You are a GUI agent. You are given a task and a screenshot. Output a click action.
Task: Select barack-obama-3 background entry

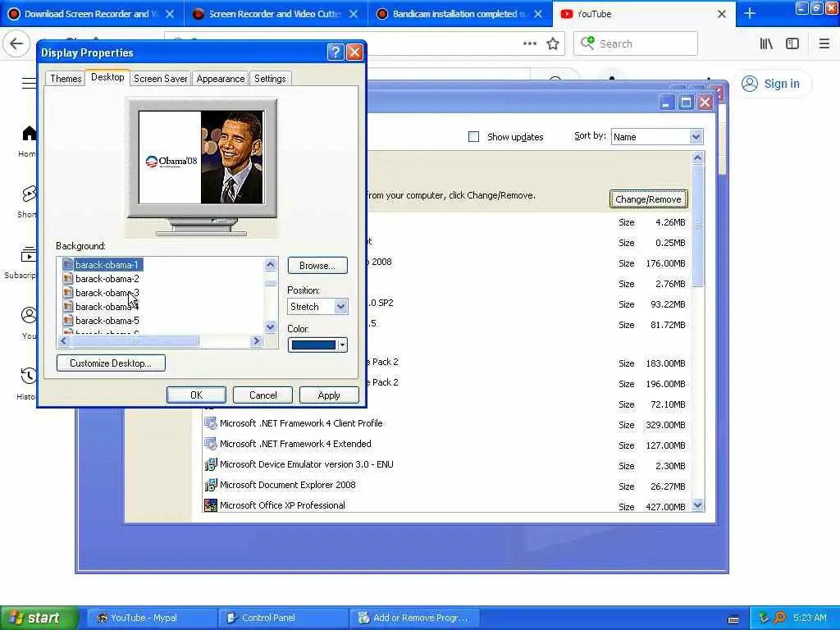click(x=107, y=293)
